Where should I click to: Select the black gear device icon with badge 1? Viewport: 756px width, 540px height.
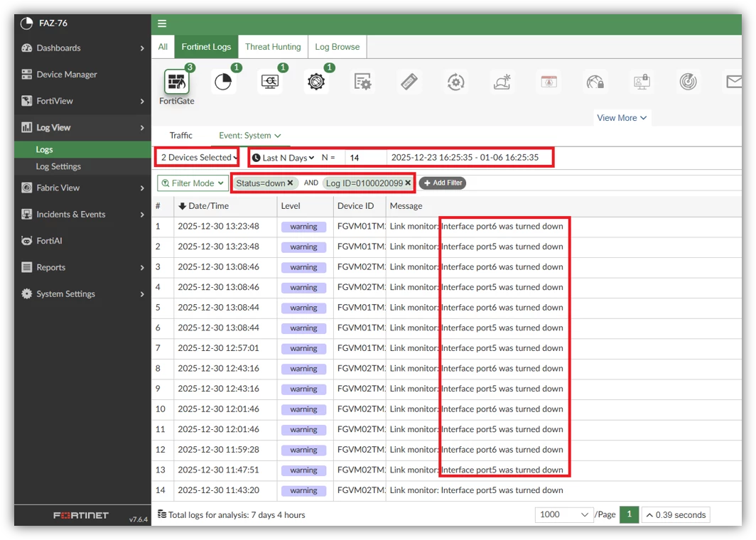click(x=315, y=82)
